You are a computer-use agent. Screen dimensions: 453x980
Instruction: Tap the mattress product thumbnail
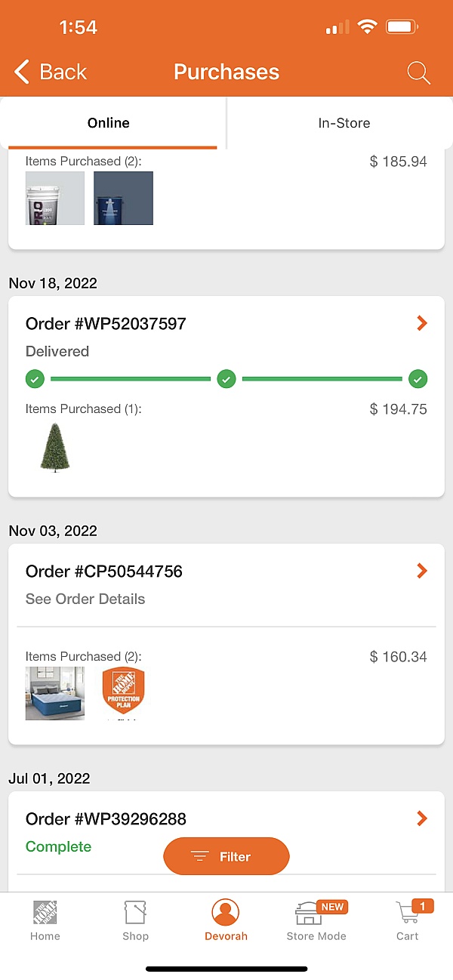55,693
